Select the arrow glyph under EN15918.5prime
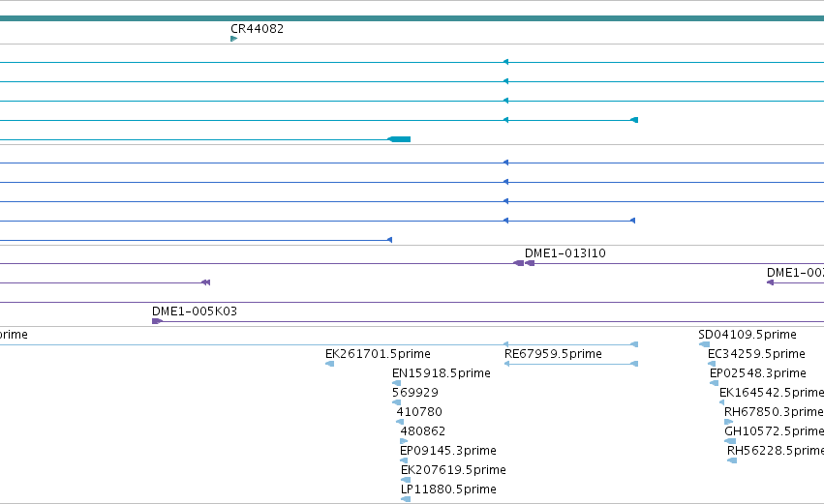The height and width of the screenshot is (504, 824). click(397, 383)
